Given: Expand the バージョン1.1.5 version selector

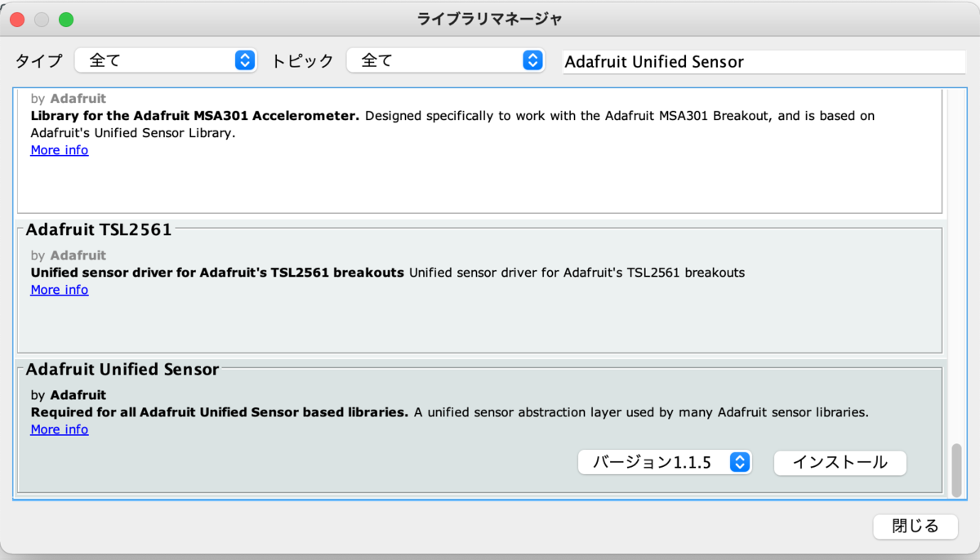Looking at the screenshot, I should [665, 462].
